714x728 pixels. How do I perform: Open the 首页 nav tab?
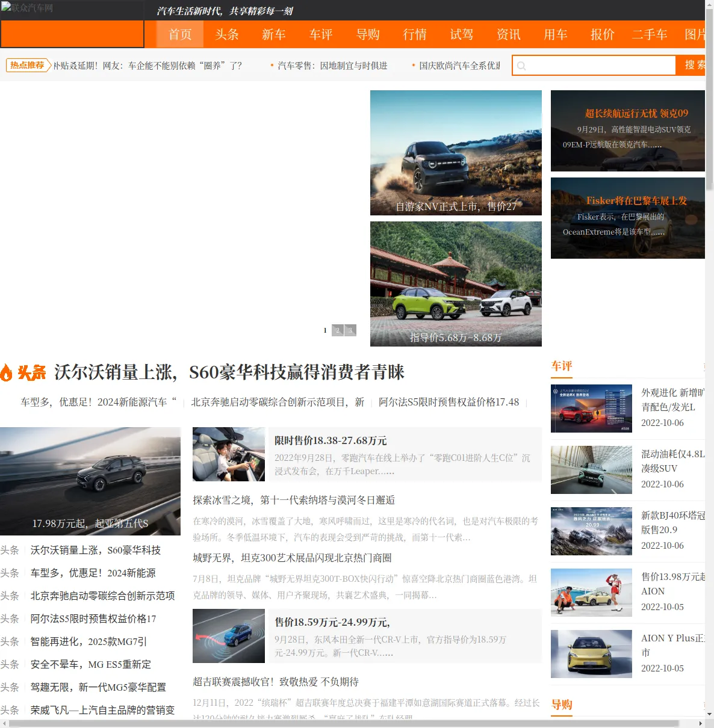point(180,34)
